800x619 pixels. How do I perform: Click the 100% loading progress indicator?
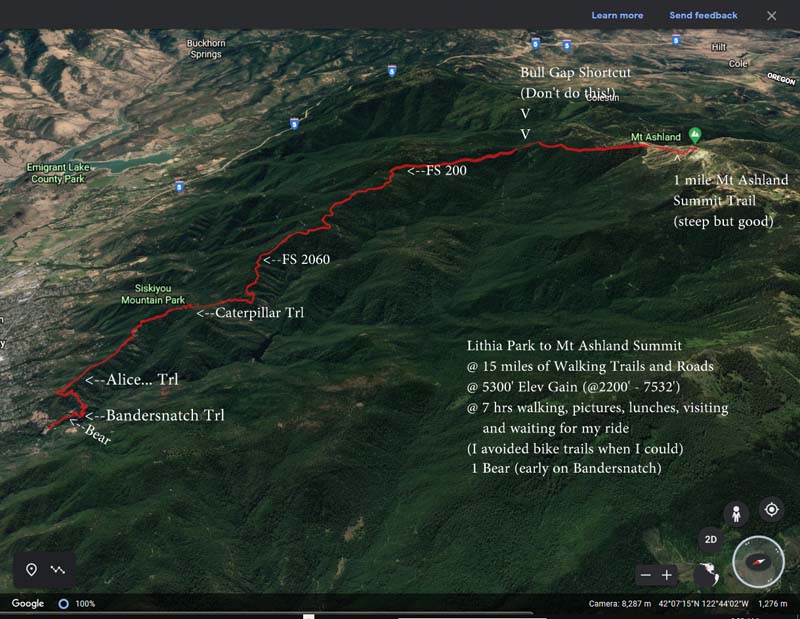coord(77,604)
